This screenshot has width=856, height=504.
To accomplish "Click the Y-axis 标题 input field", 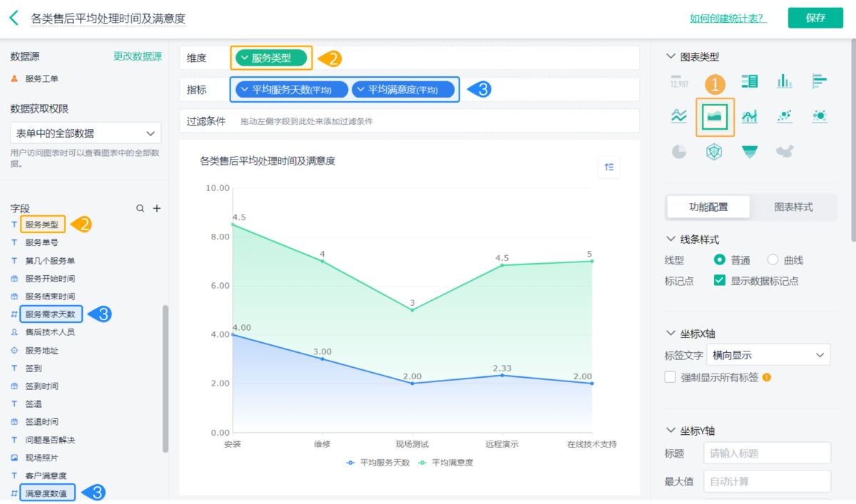I will [x=767, y=453].
